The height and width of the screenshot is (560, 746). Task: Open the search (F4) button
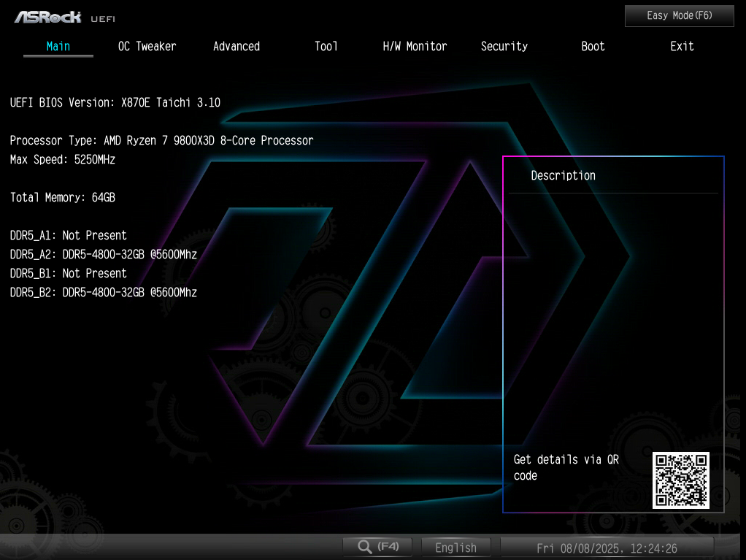point(378,547)
